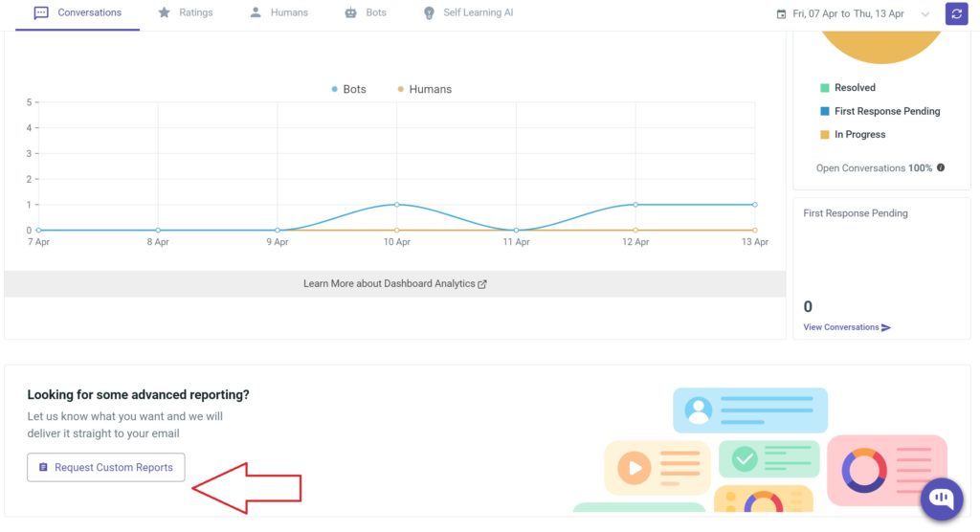Click the Bots data point on 12 Apr
Image resolution: width=980 pixels, height=532 pixels.
tap(635, 205)
